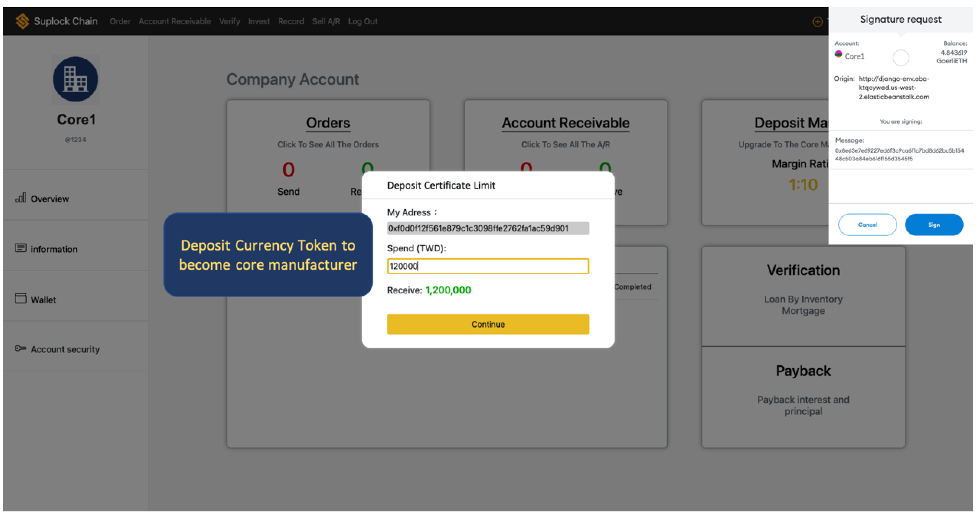The image size is (980, 519).
Task: Click the My Adress wallet address field
Action: (488, 228)
